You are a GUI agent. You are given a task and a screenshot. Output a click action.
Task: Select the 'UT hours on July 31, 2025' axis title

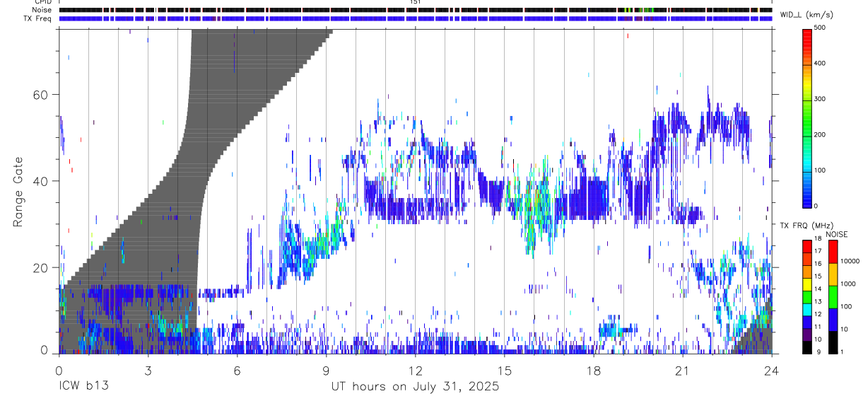point(415,387)
